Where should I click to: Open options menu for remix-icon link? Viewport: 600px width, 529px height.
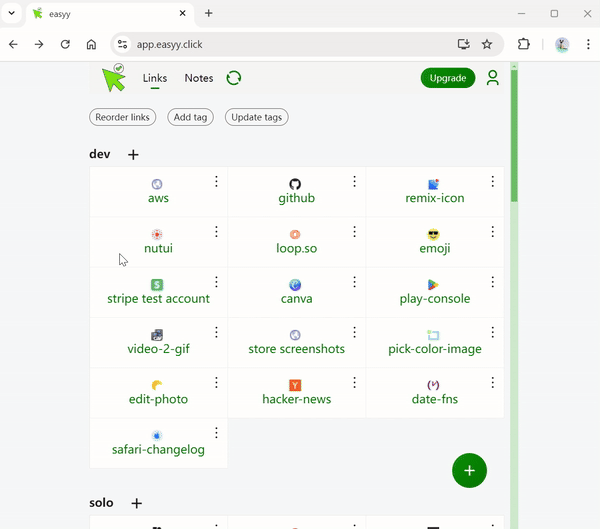[492, 181]
